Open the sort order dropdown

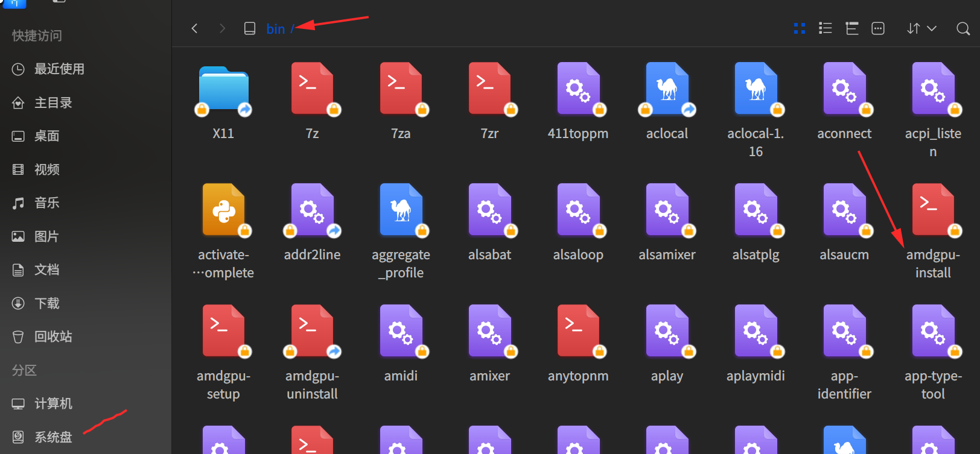(x=921, y=28)
